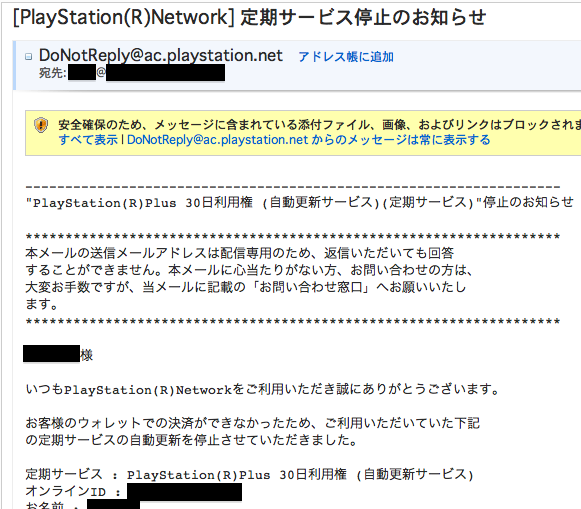Click the line の定期サービスの自動更新を停止させていただきました。
Screen dimensions: 581x509
(191, 440)
